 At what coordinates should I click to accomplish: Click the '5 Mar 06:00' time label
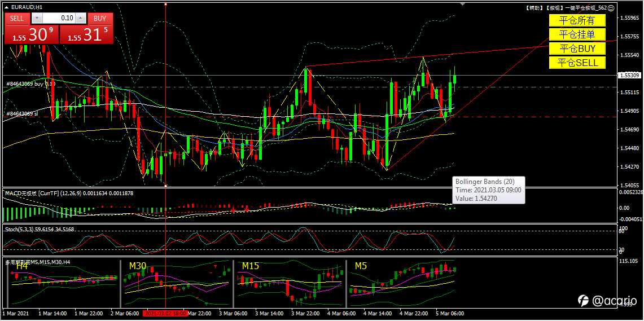coord(450,313)
